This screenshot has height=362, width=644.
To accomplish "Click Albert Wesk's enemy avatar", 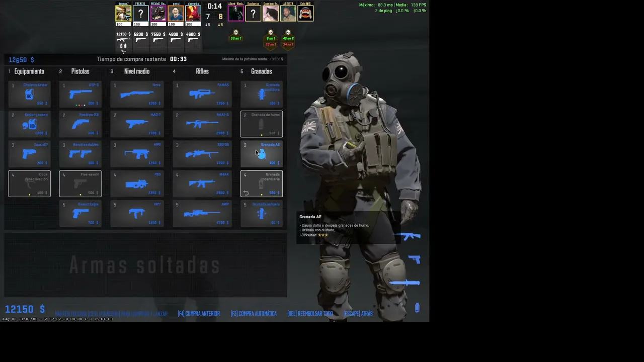I will pyautogui.click(x=236, y=14).
